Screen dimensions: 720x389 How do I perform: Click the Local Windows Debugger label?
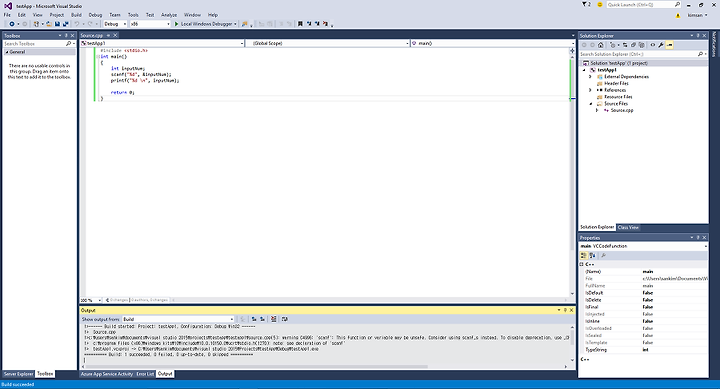[x=206, y=24]
